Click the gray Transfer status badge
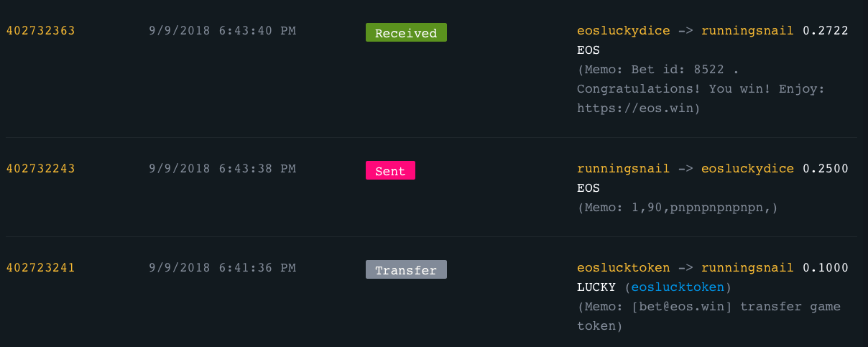This screenshot has width=868, height=347. [x=406, y=270]
